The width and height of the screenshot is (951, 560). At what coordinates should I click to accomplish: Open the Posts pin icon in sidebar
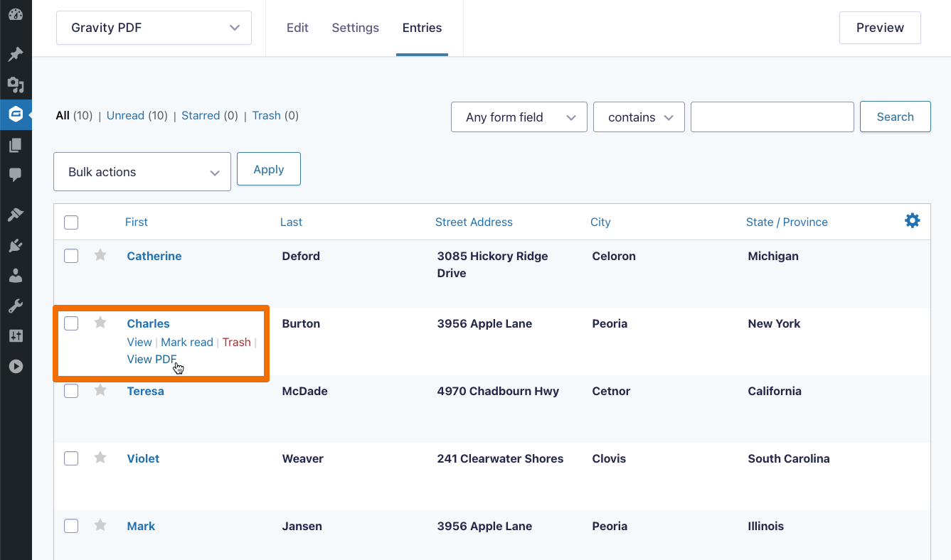(16, 55)
